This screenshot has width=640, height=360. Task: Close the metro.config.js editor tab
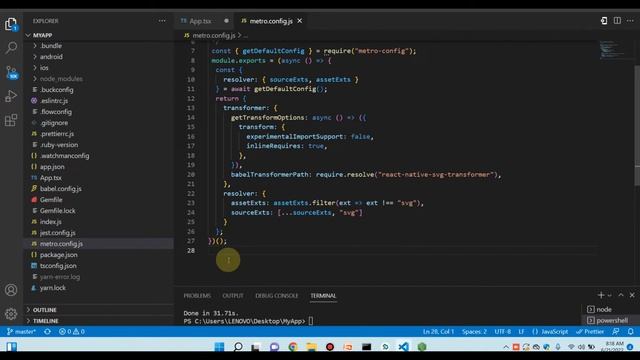click(300, 21)
